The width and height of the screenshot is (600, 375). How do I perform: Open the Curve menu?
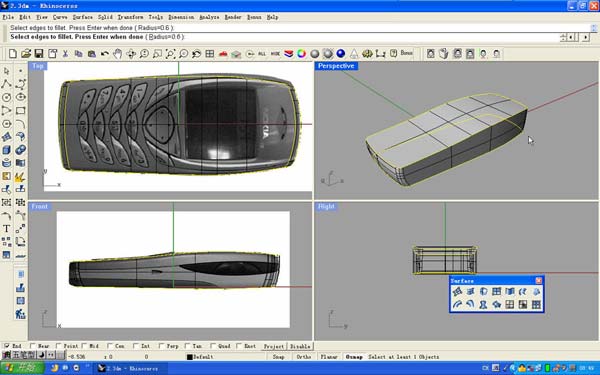(60, 17)
